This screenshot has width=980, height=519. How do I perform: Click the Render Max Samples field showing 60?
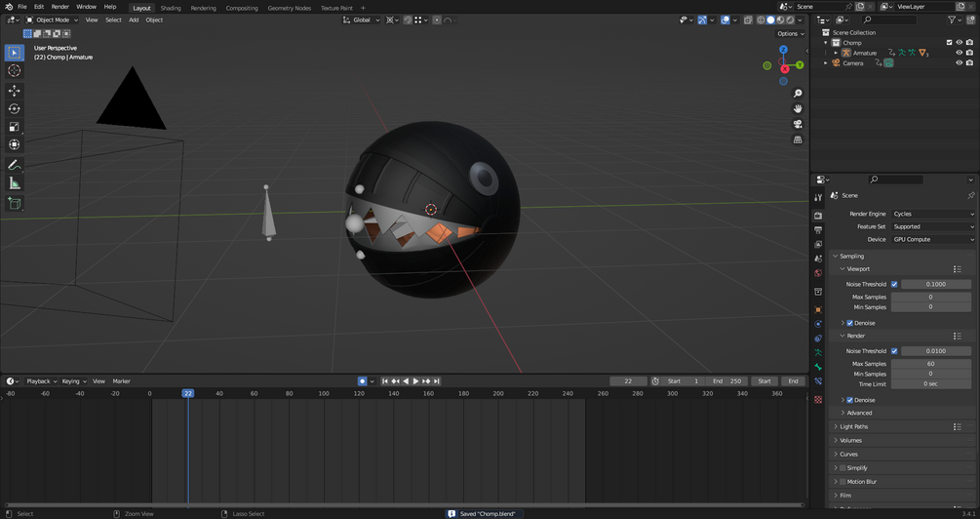click(930, 364)
